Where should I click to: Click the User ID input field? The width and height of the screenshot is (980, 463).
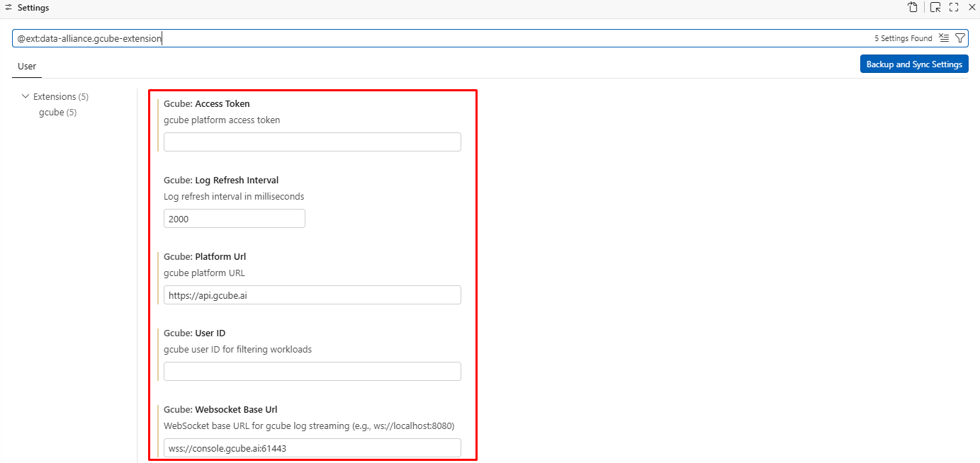coord(312,372)
